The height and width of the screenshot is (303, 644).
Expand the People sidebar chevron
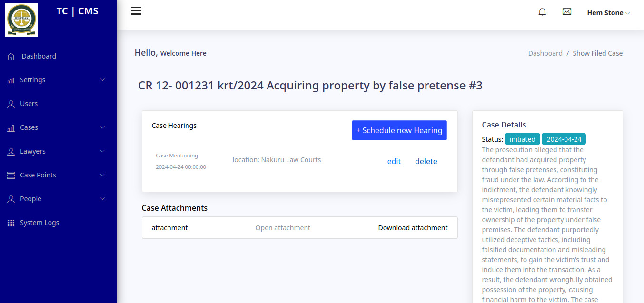click(102, 199)
